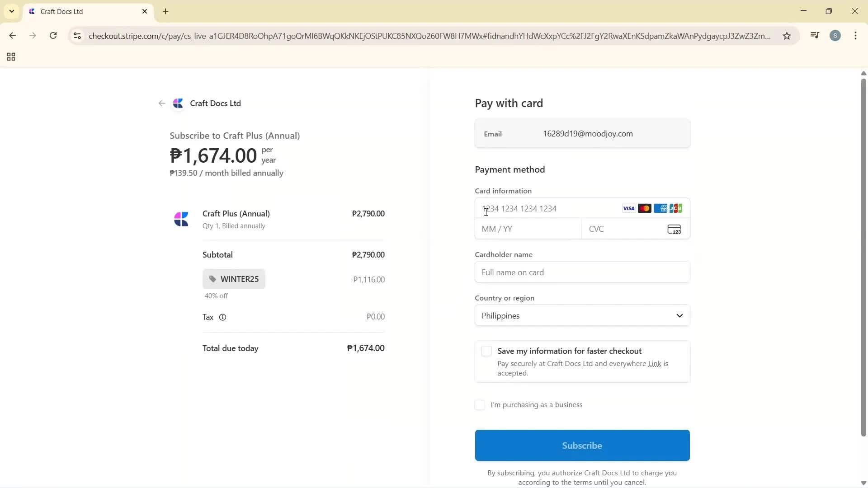868x488 pixels.
Task: Click the Craft Docs Ltd logo
Action: (x=178, y=103)
